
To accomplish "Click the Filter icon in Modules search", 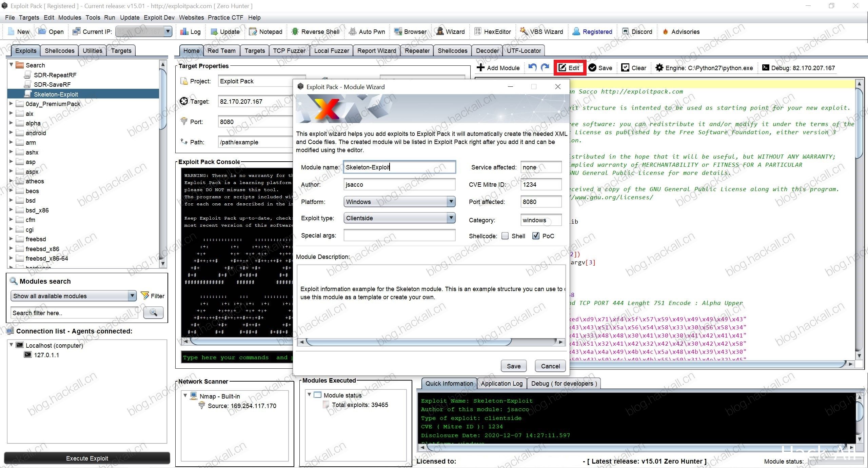I will point(145,296).
